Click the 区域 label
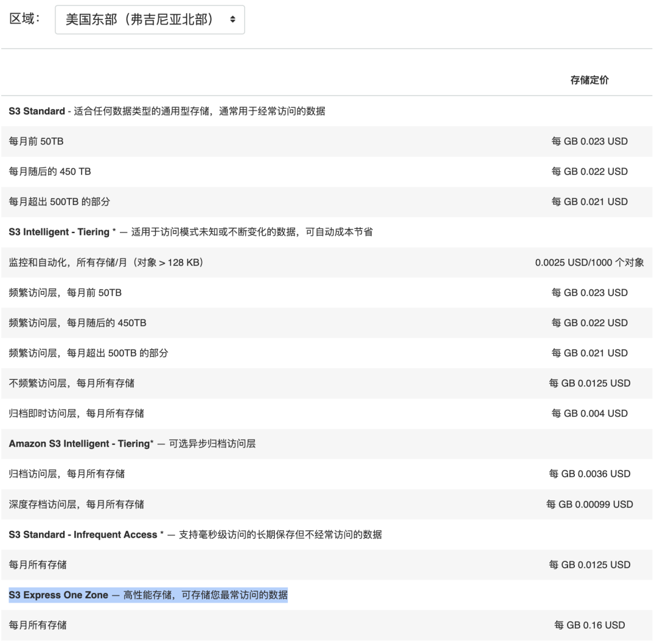 [x=24, y=19]
